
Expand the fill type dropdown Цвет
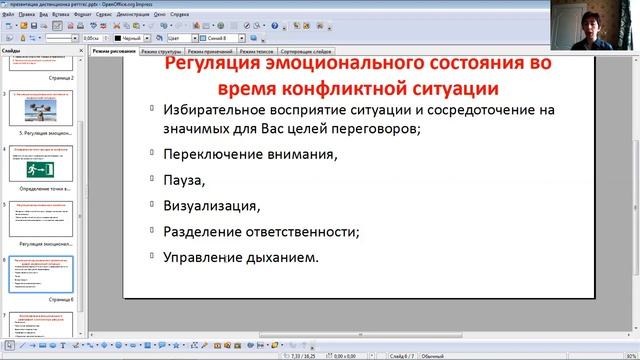point(194,38)
